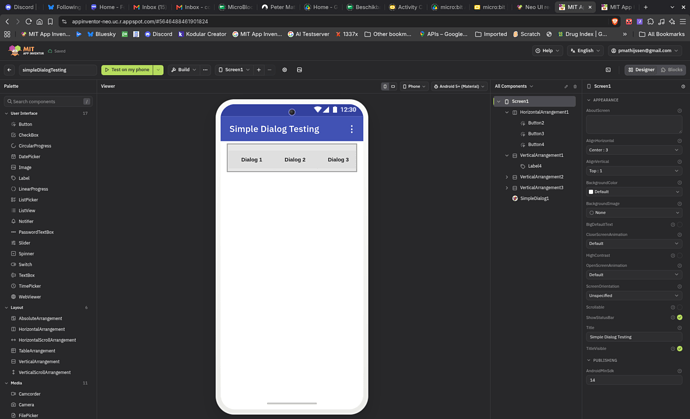Click the palette search slash shortcut icon
This screenshot has height=419, width=690.
click(87, 102)
